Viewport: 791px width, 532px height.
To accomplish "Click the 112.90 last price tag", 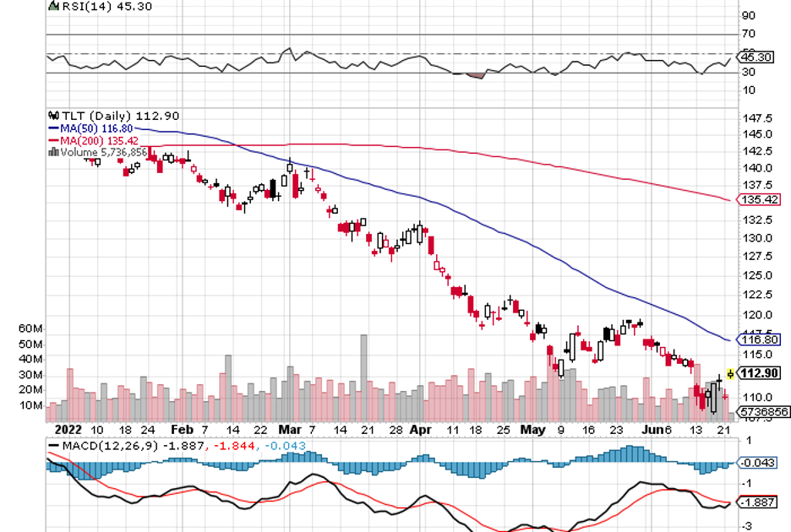I will tap(759, 373).
